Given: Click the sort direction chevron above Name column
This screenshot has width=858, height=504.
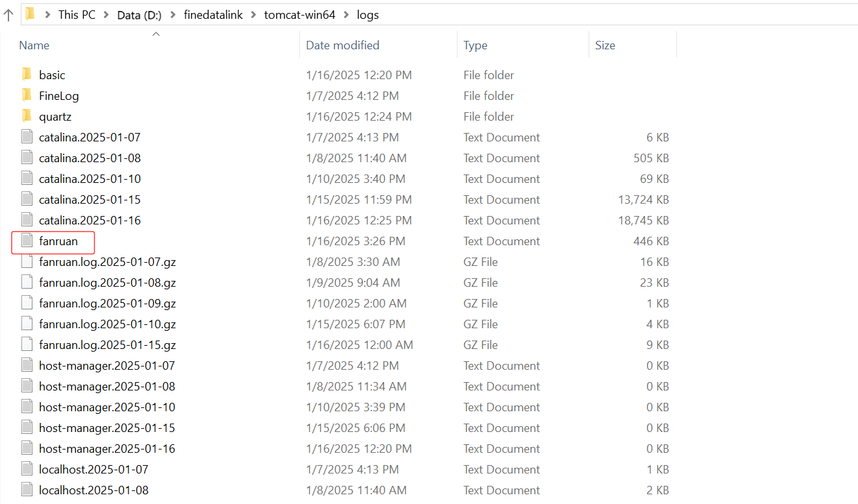Looking at the screenshot, I should point(156,33).
